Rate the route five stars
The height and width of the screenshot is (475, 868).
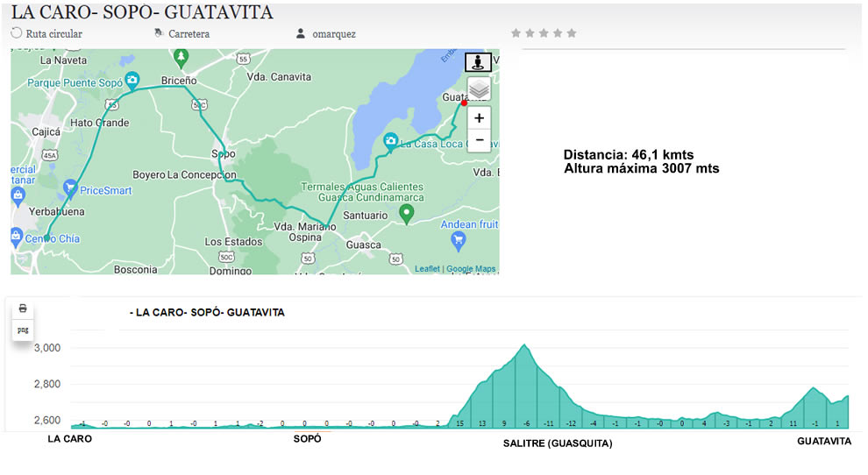coord(572,33)
